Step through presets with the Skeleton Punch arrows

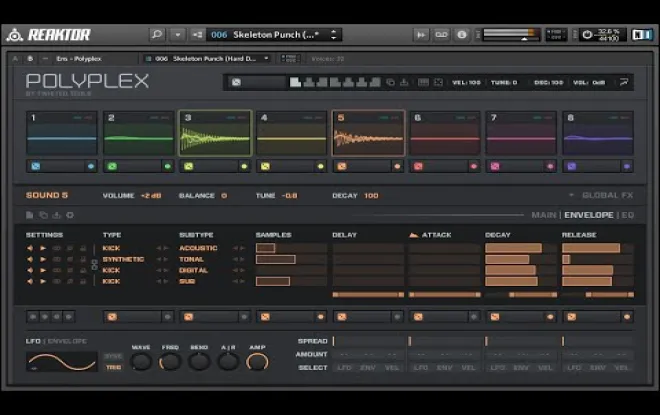333,35
